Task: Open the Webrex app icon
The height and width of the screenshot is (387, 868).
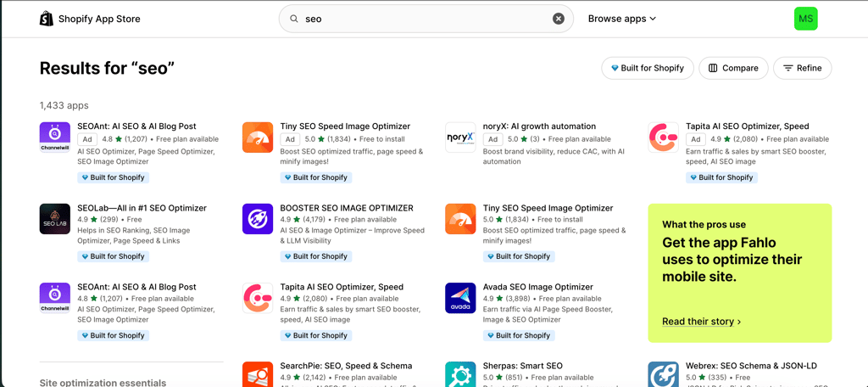Action: (663, 374)
